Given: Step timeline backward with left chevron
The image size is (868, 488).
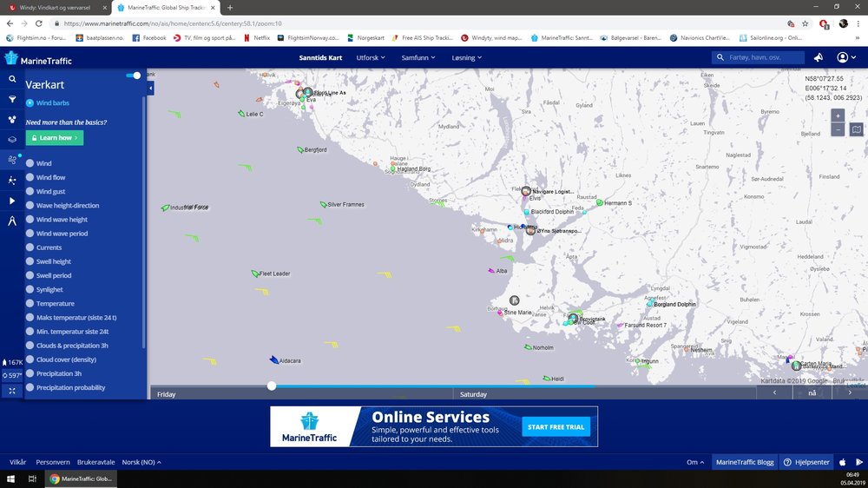Looking at the screenshot, I should tap(774, 392).
